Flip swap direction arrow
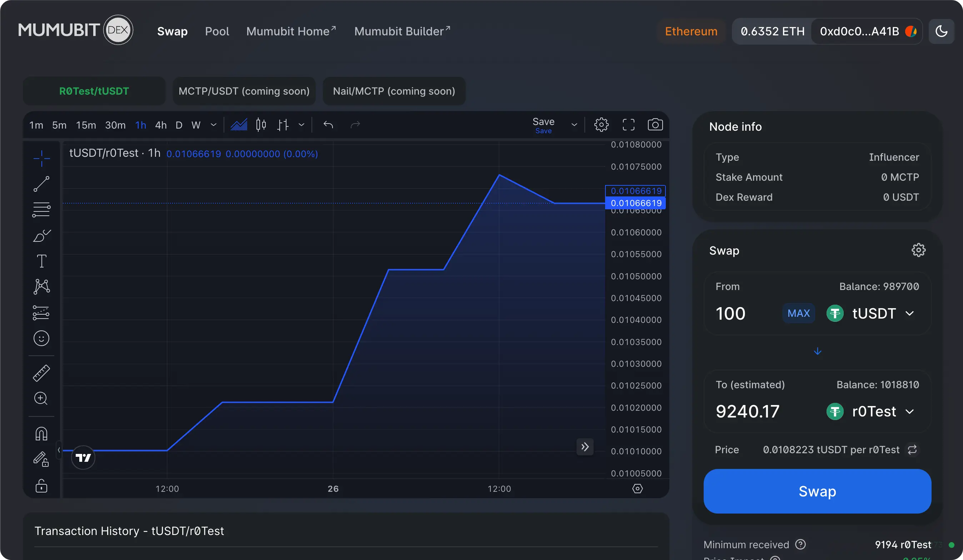The height and width of the screenshot is (560, 963). 817,351
